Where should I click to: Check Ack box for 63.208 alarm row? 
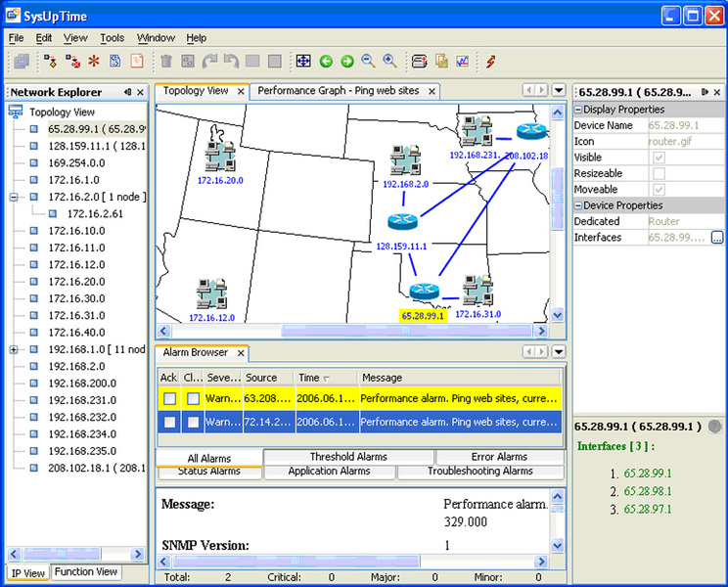click(x=169, y=398)
